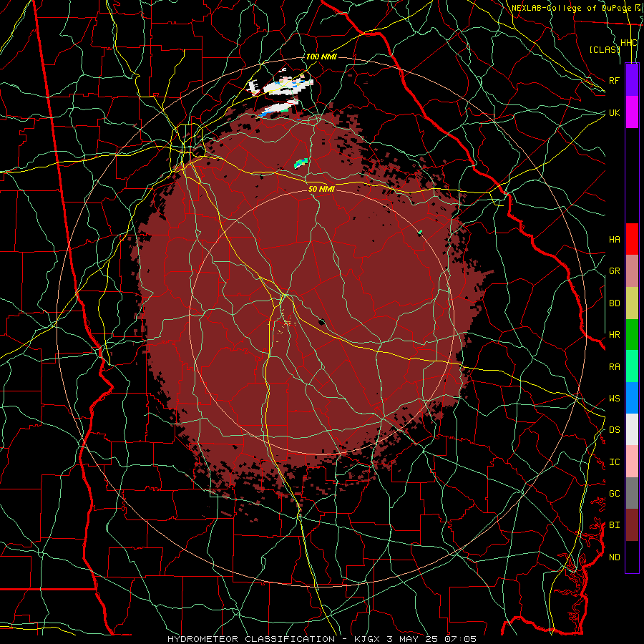Screen dimensions: 644x644
Task: Click the [CLAS] units label
Action: pos(605,49)
